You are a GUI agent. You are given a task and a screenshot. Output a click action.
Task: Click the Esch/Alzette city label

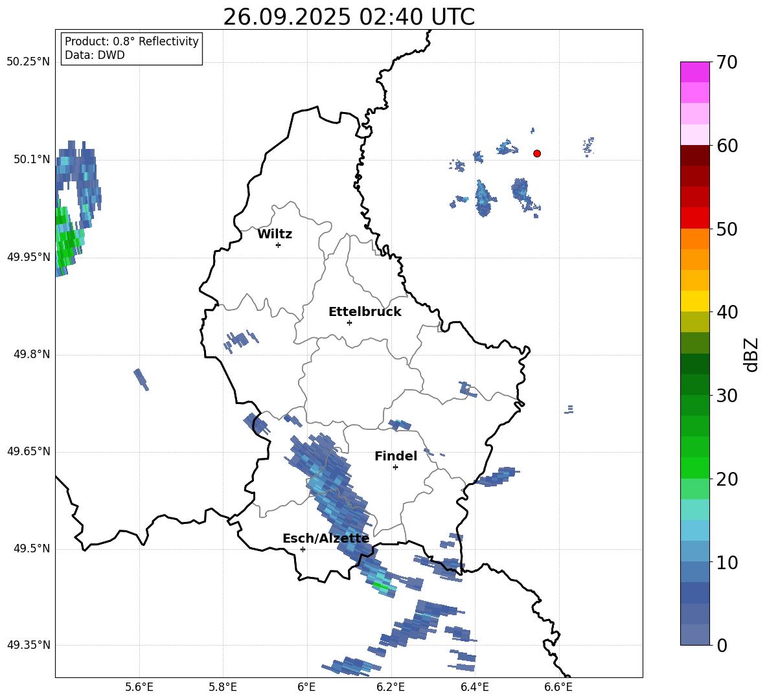click(326, 539)
